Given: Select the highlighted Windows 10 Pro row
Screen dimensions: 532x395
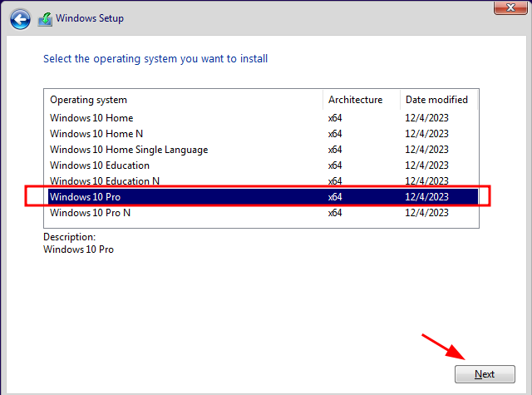Looking at the screenshot, I should pos(261,197).
